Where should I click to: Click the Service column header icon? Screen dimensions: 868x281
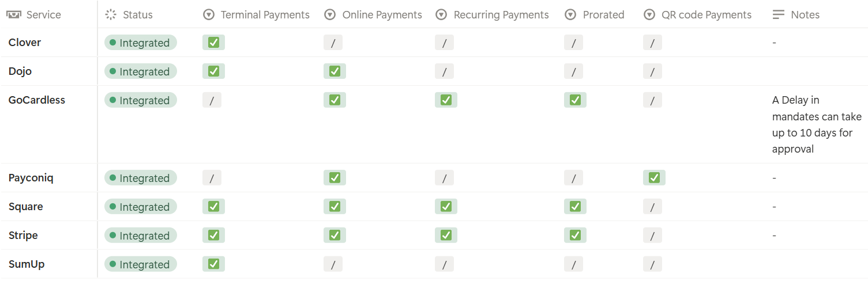pyautogui.click(x=14, y=15)
